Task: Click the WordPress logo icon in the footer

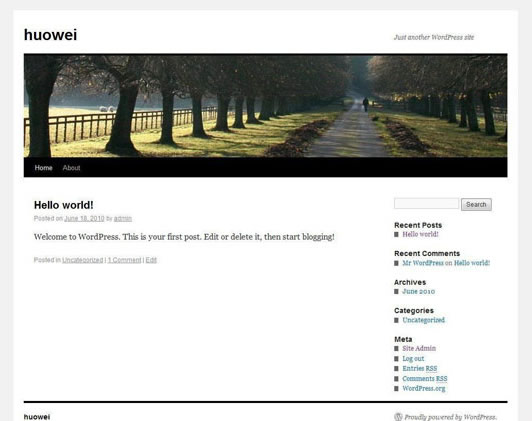Action: (x=398, y=417)
